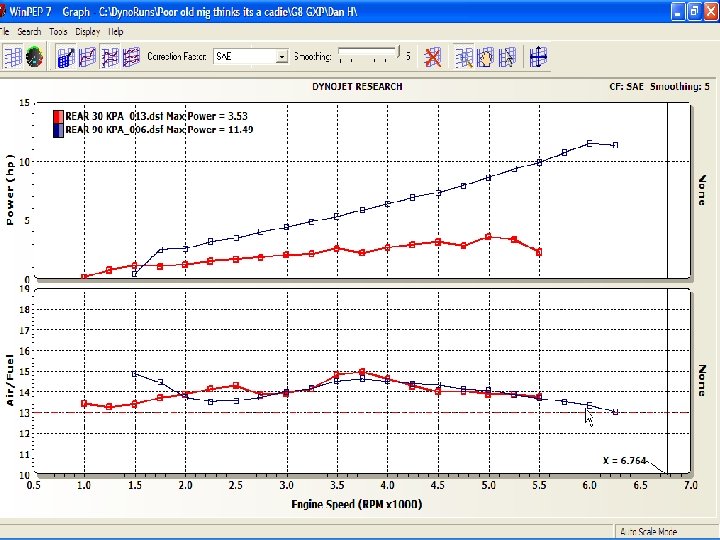Image resolution: width=720 pixels, height=540 pixels.
Task: Click the None right axis label of air/fuel graph
Action: [x=702, y=381]
